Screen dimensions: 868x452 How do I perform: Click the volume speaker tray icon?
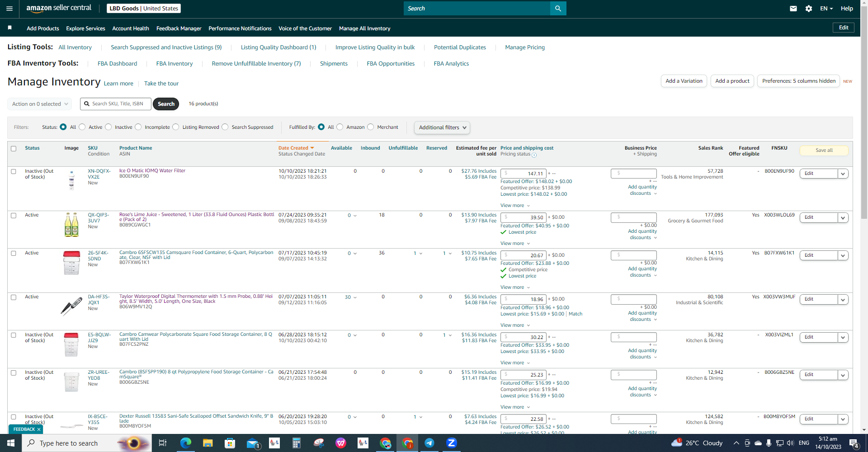790,443
